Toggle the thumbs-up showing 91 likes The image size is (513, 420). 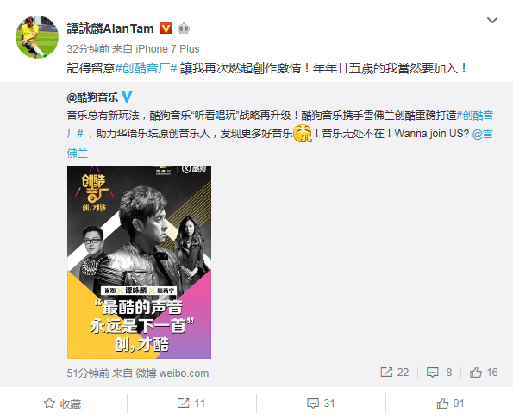click(x=450, y=404)
